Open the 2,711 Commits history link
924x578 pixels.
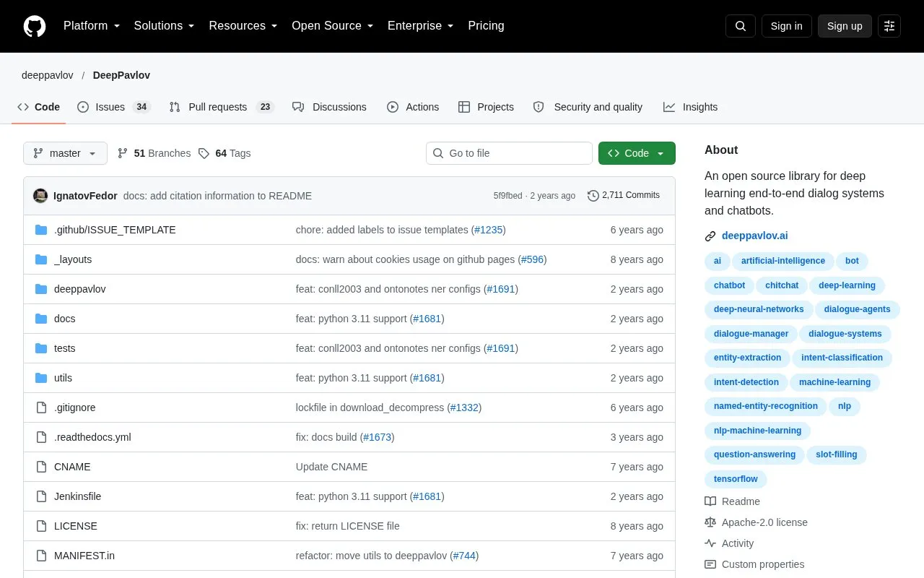click(x=624, y=195)
